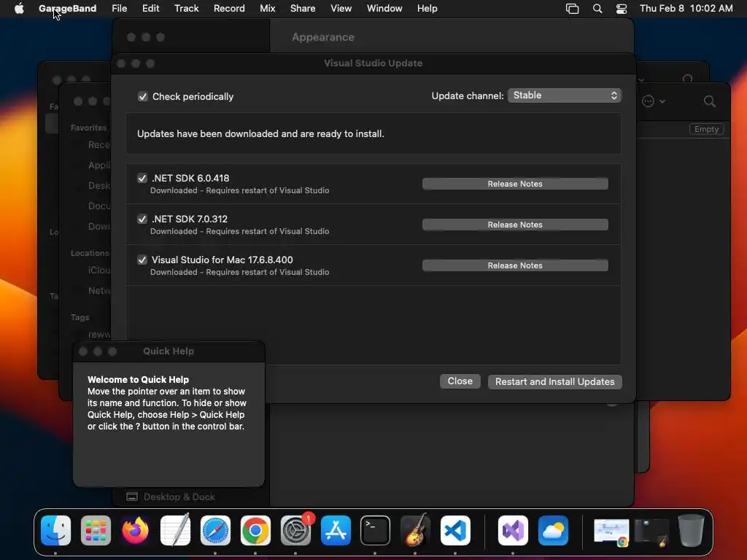Open GarageBand application menu
Viewport: 747px width, 560px height.
tap(68, 8)
